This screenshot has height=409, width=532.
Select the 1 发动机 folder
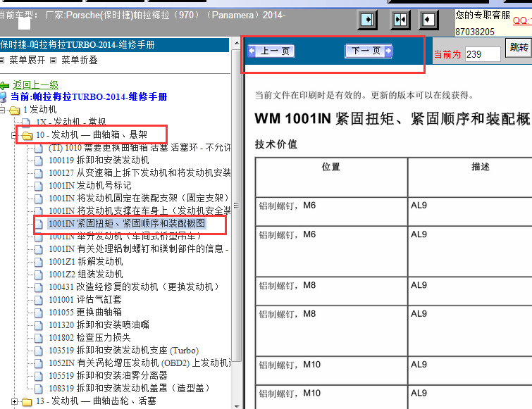tap(39, 109)
